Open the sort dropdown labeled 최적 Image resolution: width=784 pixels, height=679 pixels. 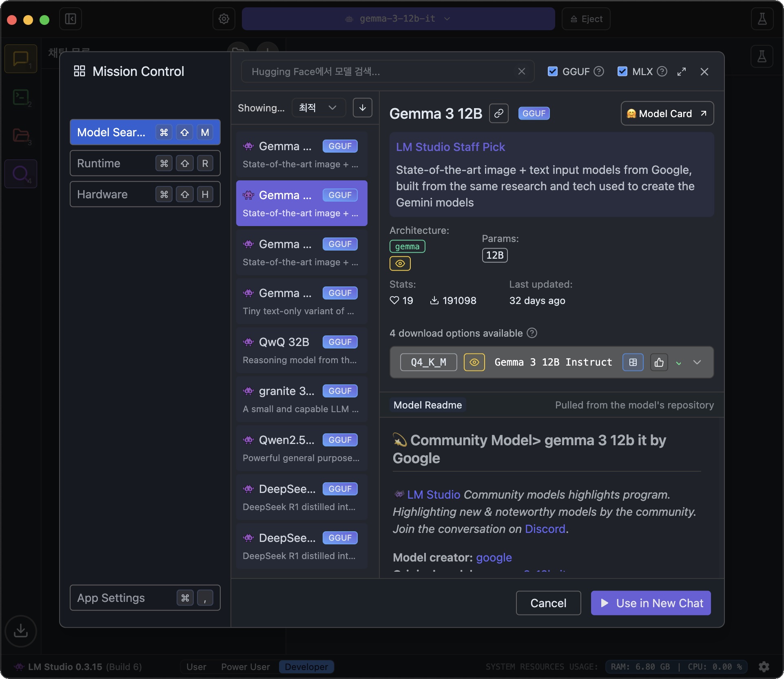coord(319,108)
